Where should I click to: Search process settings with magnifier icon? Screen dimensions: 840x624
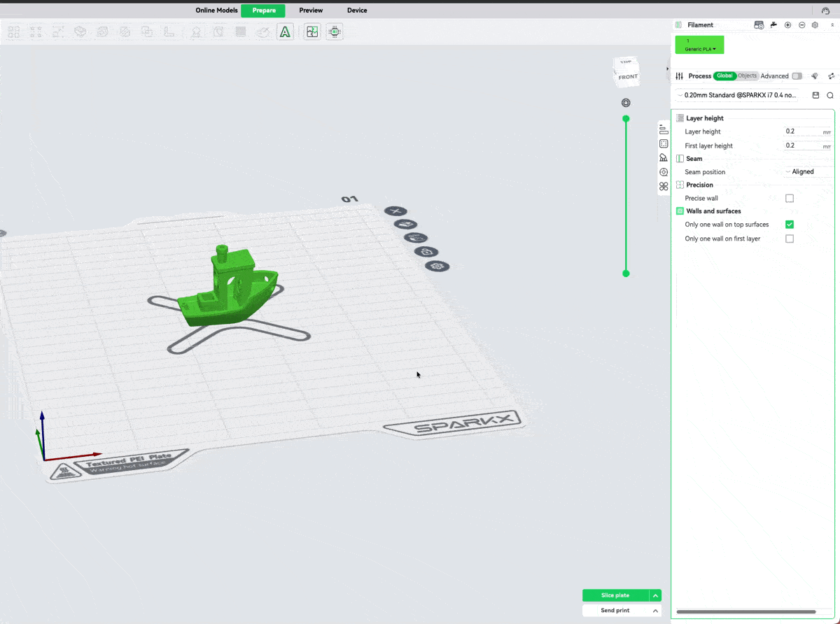(x=830, y=95)
